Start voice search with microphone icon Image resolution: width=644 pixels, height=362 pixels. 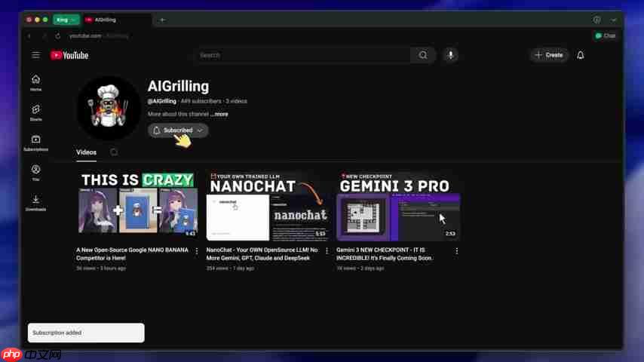click(x=450, y=55)
